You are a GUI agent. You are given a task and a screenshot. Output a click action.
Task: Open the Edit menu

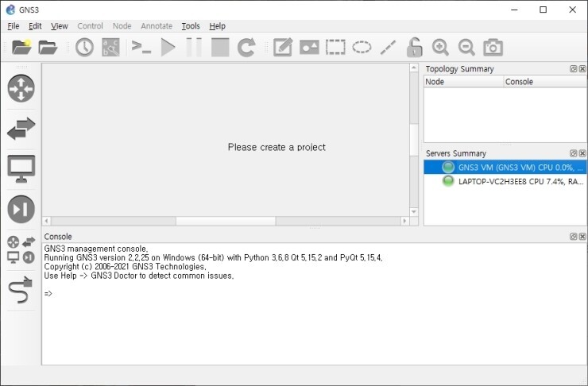click(35, 26)
